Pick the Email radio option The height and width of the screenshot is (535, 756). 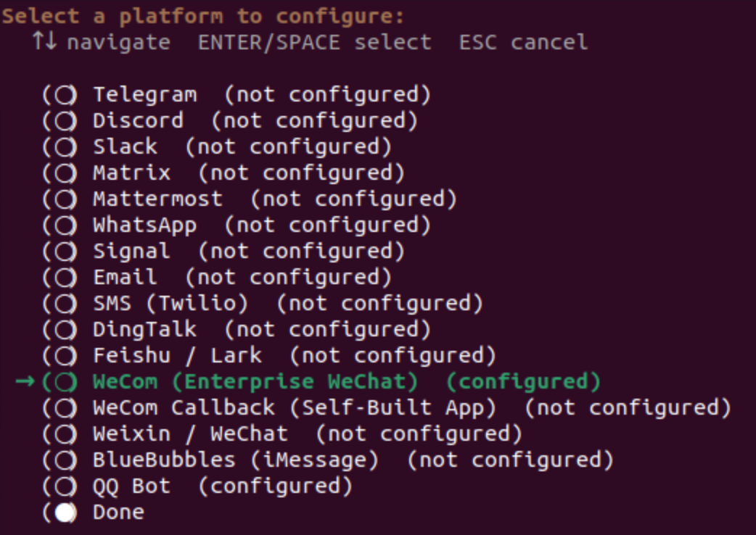click(x=65, y=278)
